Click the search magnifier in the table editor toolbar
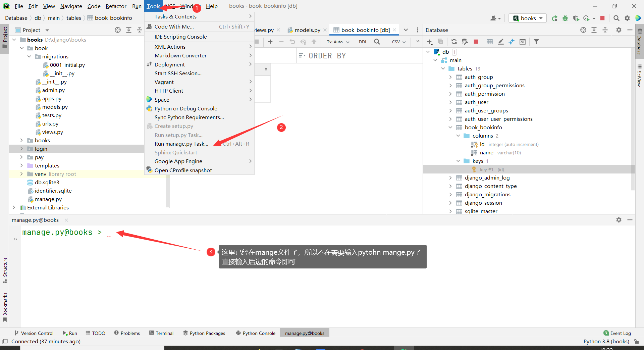Image resolution: width=644 pixels, height=350 pixels. tap(377, 42)
